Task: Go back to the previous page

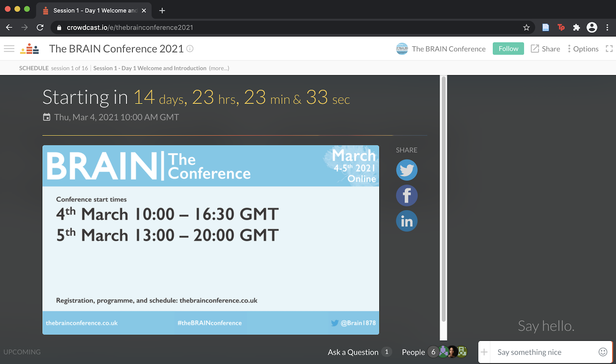Action: click(x=9, y=27)
